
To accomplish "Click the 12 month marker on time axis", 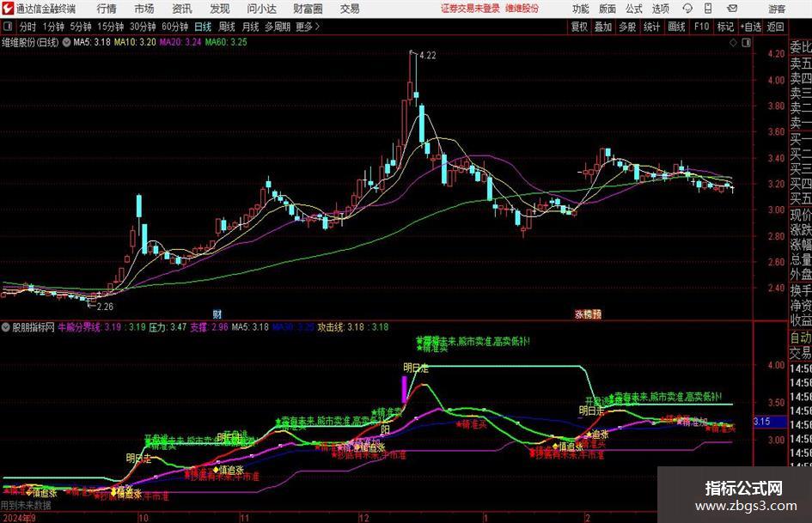I will coord(364,518).
